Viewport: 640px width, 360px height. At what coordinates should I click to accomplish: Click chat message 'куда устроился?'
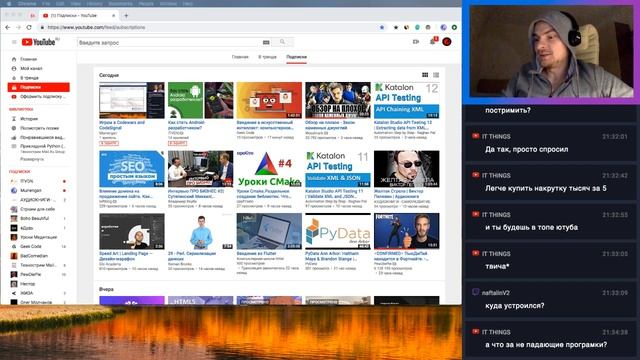(514, 306)
